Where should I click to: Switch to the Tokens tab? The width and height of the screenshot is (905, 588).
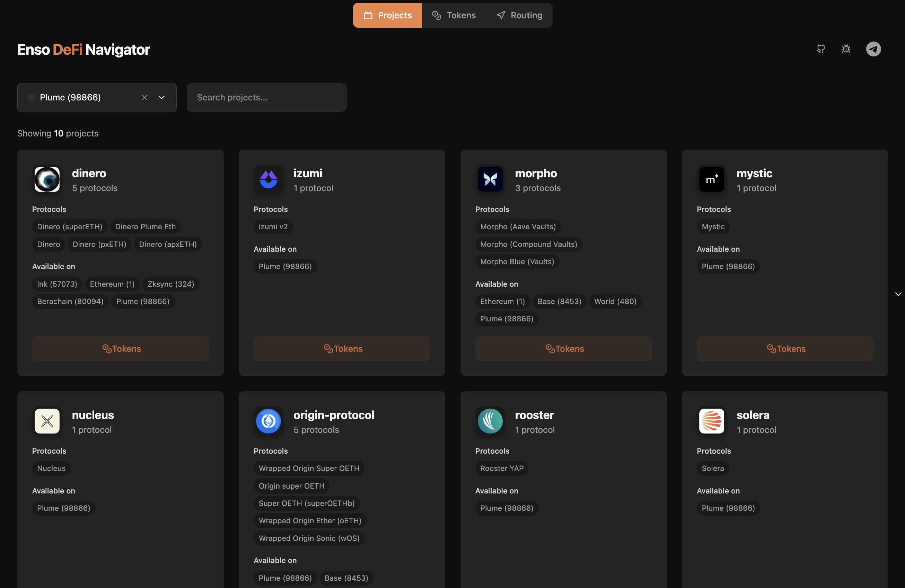pos(454,15)
